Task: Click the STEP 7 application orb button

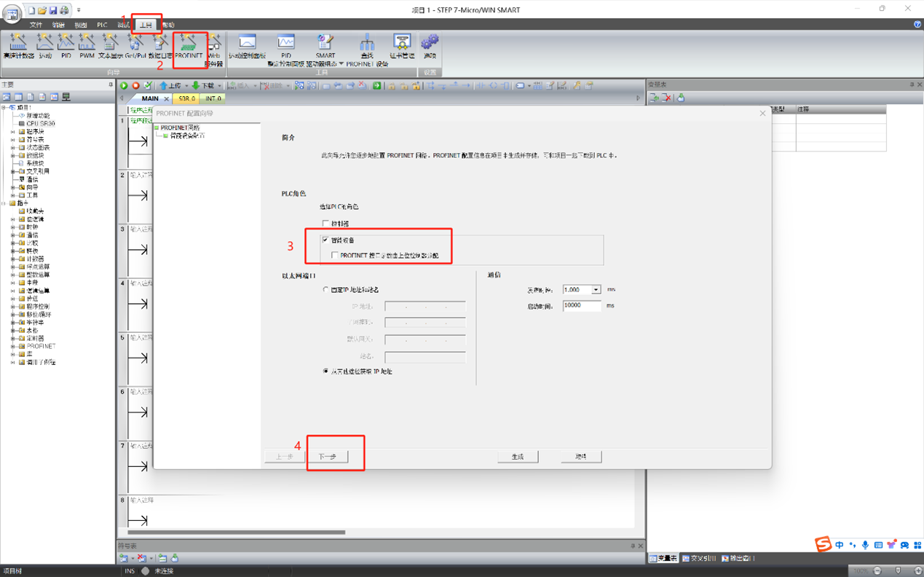Action: (12, 13)
